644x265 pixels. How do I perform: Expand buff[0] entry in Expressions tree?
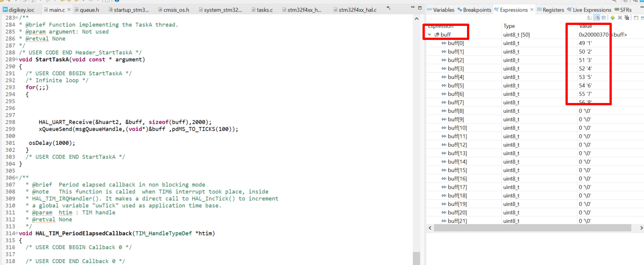coord(436,43)
